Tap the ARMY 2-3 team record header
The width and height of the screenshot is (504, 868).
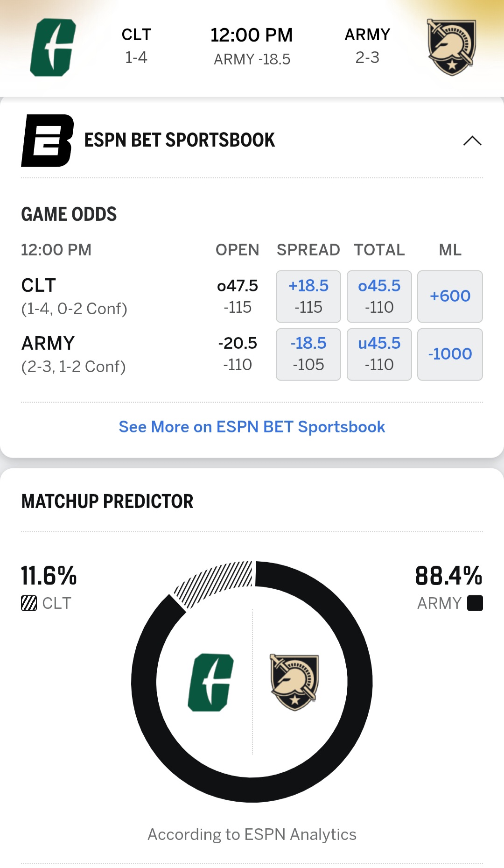pos(367,46)
